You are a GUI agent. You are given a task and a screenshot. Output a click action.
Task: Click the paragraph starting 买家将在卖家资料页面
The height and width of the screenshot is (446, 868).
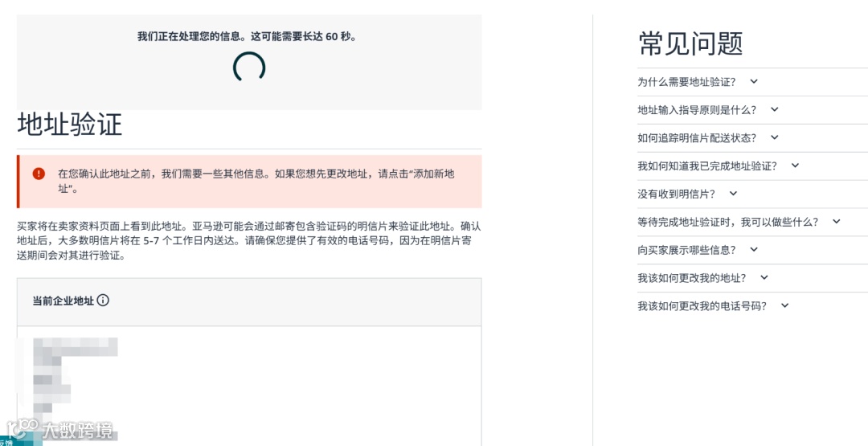249,241
